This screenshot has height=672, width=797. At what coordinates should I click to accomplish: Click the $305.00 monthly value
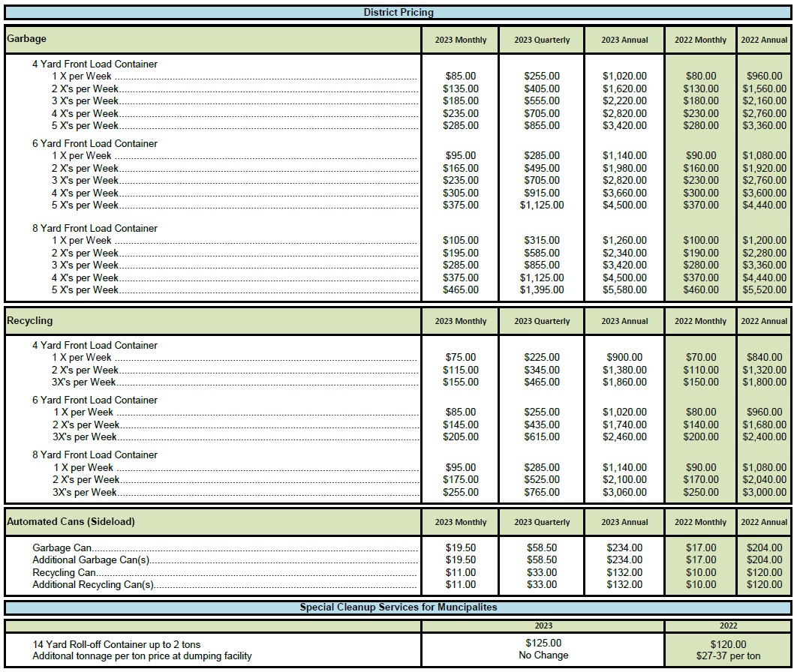tap(461, 193)
